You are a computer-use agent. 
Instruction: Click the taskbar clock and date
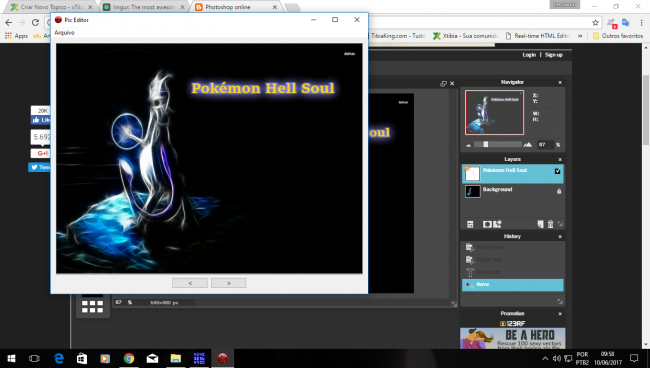tap(608, 358)
